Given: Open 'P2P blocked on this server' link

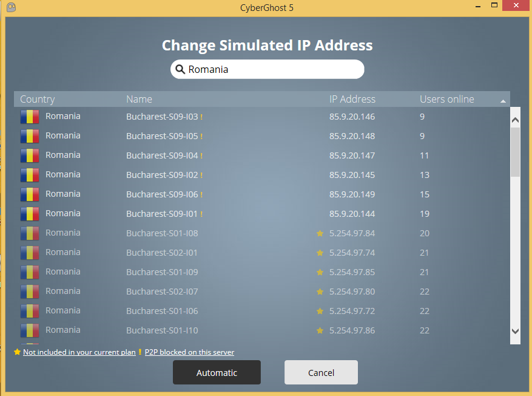Looking at the screenshot, I should coord(189,352).
